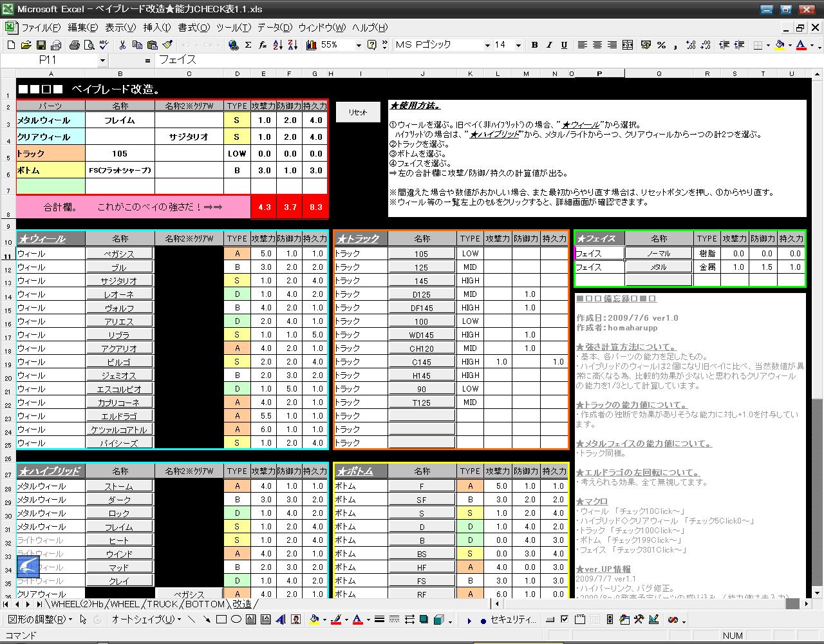Screen dimensions: 824x644
Task: Apply comma style formatting
Action: point(676,45)
